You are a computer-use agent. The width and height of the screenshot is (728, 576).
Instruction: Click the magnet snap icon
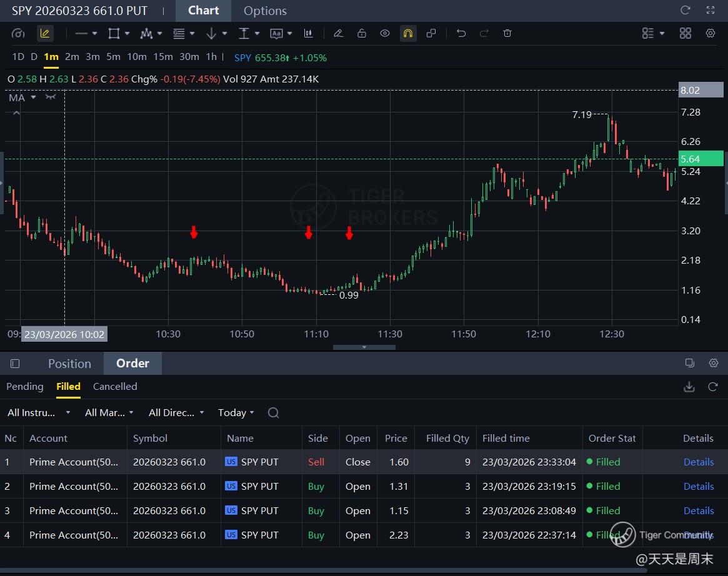pyautogui.click(x=408, y=34)
